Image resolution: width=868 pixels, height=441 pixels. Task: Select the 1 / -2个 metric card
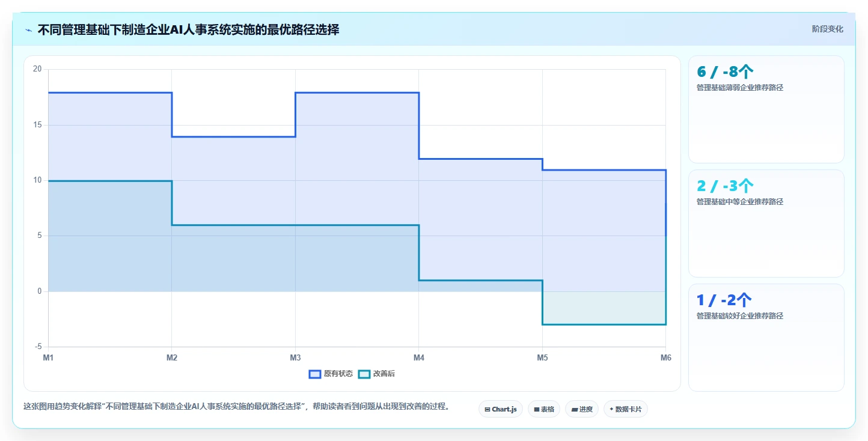point(766,338)
